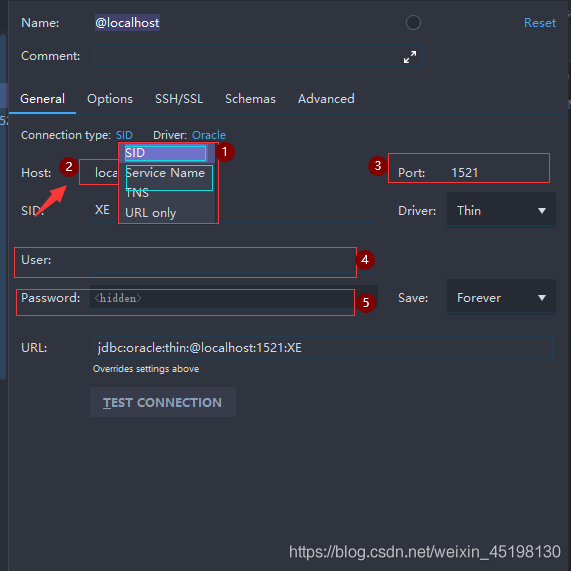Choose SID in the connection type list

pyautogui.click(x=166, y=153)
